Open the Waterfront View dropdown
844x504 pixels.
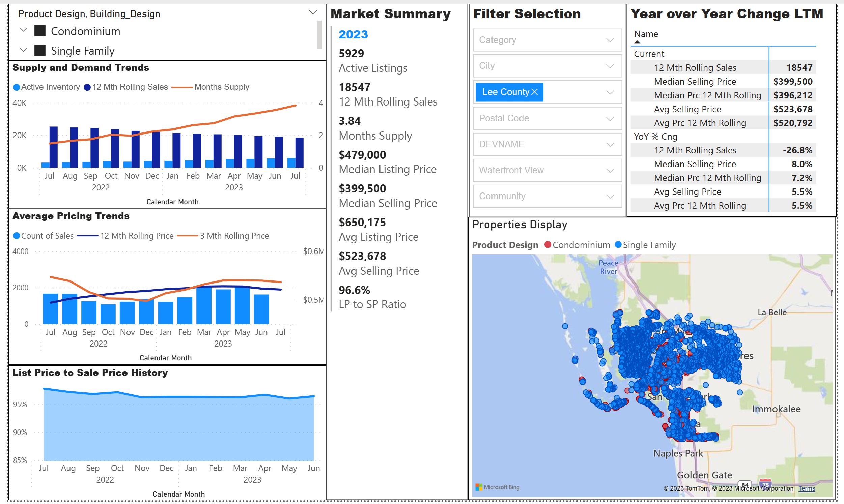[547, 170]
